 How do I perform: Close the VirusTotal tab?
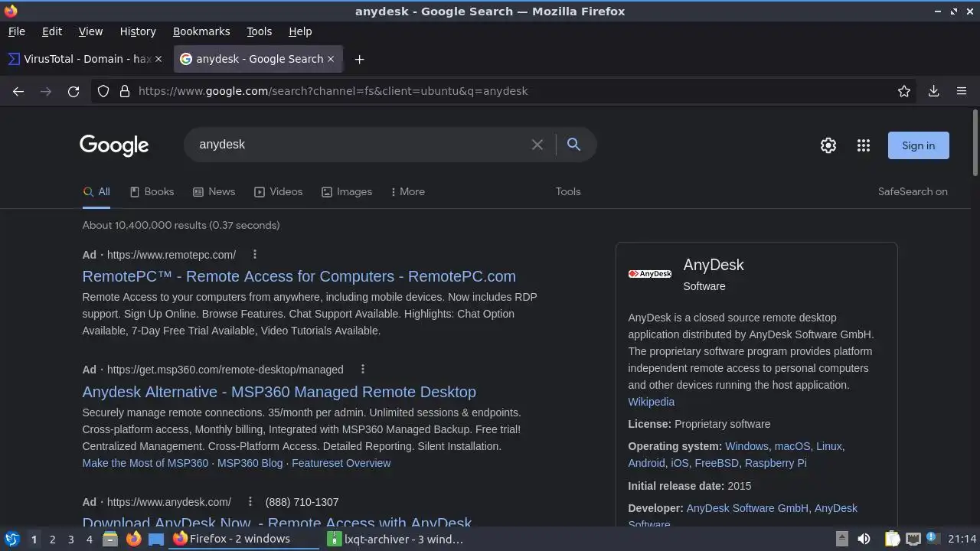158,59
